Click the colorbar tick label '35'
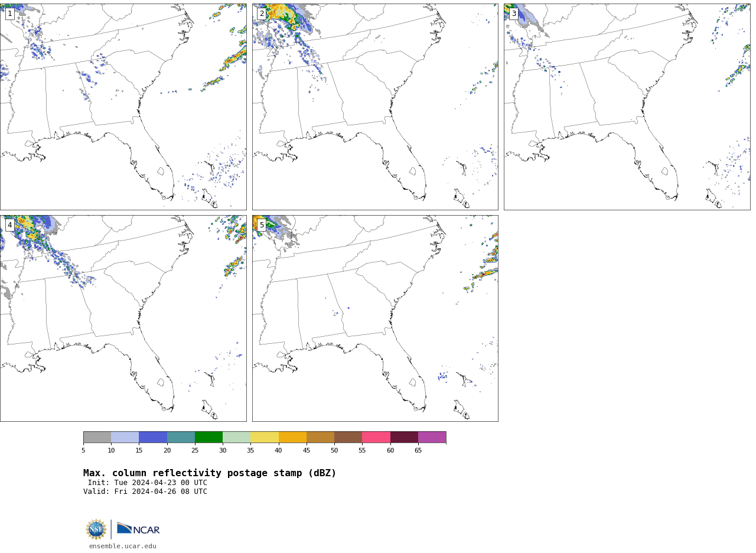Image resolution: width=756 pixels, height=553 pixels. [x=250, y=451]
